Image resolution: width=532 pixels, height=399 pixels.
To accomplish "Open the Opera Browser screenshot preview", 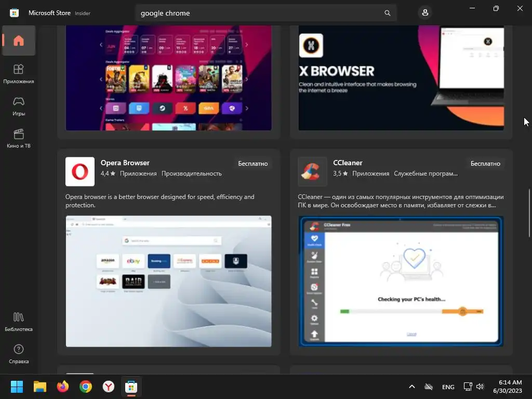I will pos(169,281).
